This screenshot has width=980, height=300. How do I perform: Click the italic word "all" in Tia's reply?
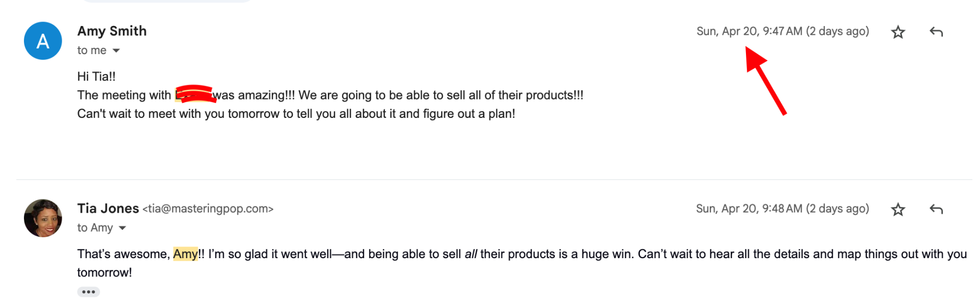pyautogui.click(x=470, y=254)
